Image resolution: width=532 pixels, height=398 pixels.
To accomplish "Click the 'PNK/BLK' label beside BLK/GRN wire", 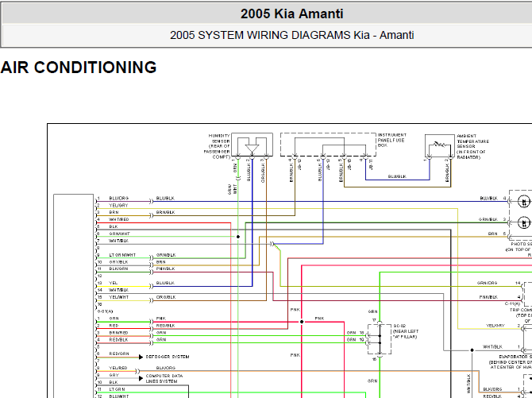I will 166,269.
